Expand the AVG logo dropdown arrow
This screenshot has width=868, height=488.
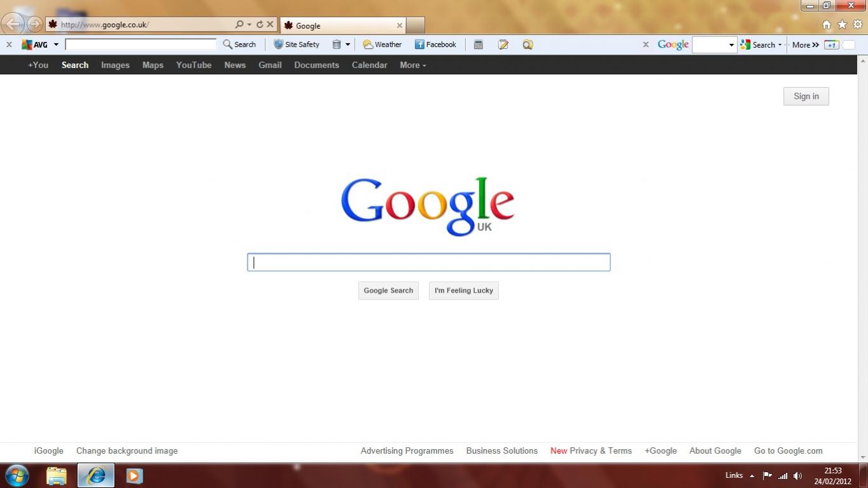(56, 45)
